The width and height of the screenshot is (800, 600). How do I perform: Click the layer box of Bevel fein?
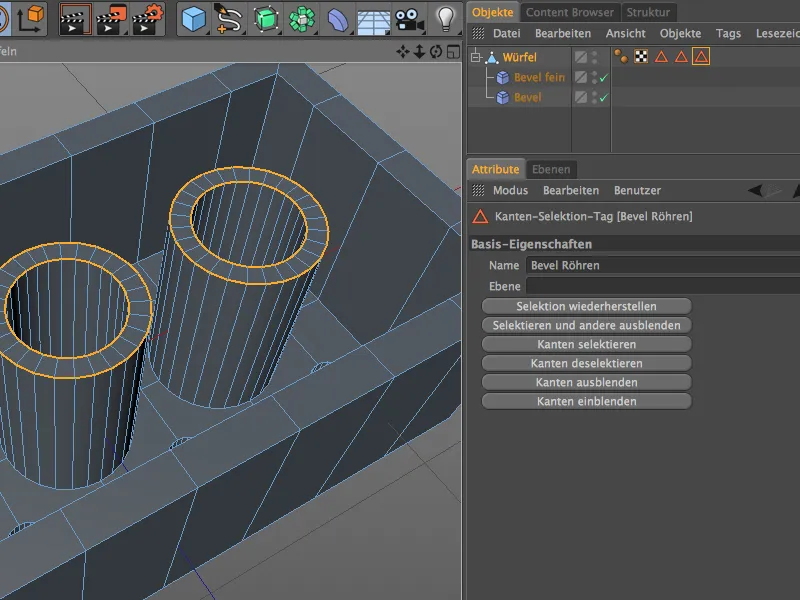pyautogui.click(x=581, y=78)
